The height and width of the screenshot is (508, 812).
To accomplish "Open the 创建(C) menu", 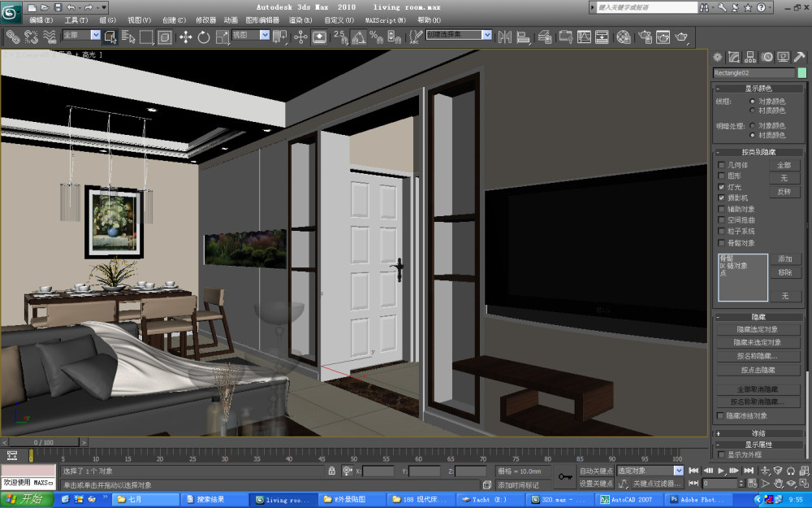I will pos(174,20).
